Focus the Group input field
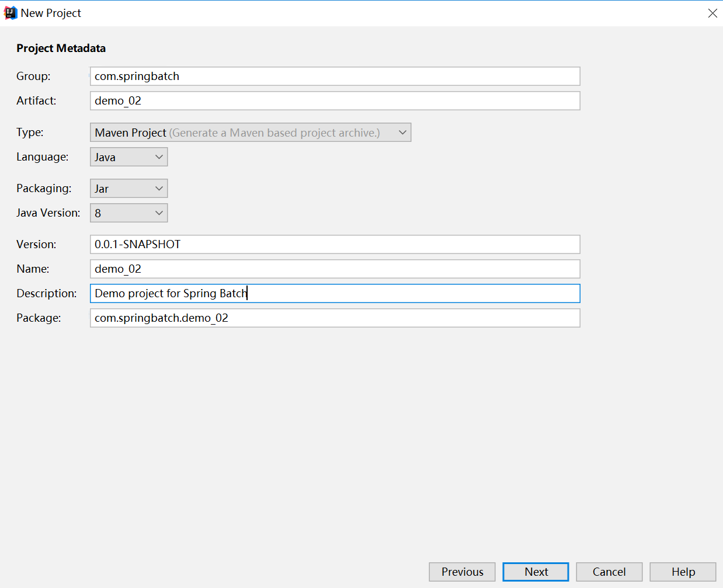Image resolution: width=723 pixels, height=588 pixels. [335, 76]
